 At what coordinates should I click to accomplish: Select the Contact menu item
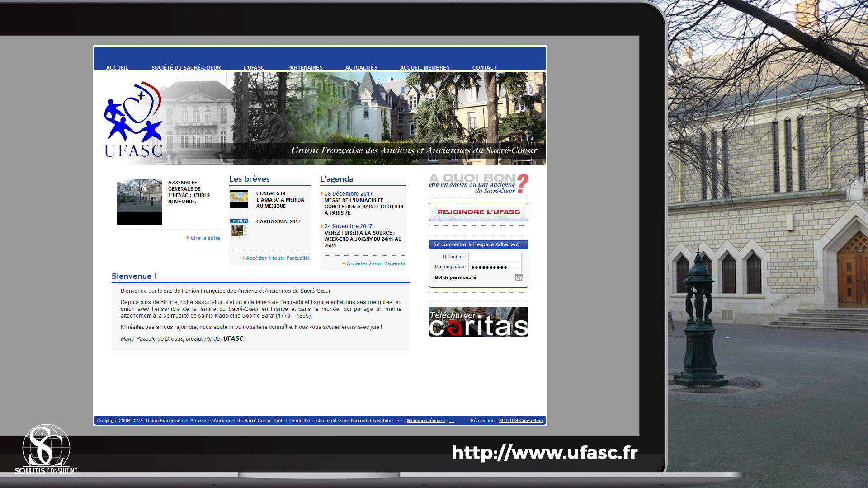coord(484,68)
